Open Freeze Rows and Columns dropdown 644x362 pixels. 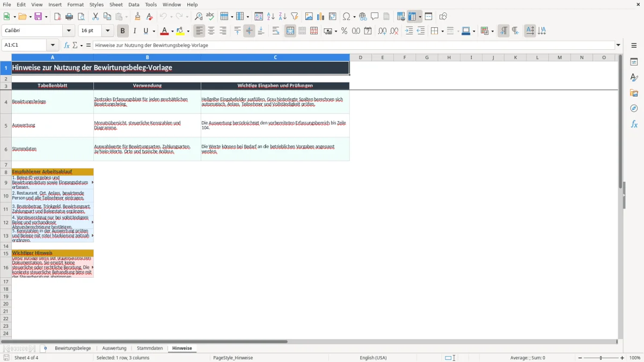[x=420, y=17]
